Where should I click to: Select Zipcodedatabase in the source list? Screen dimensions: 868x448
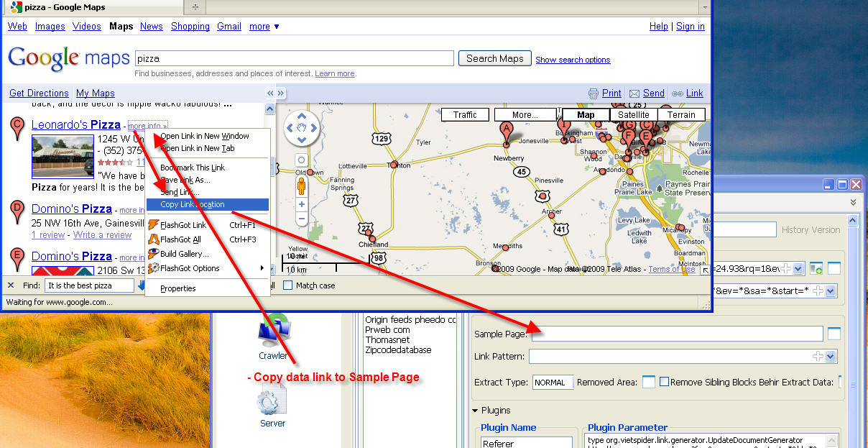tap(398, 350)
